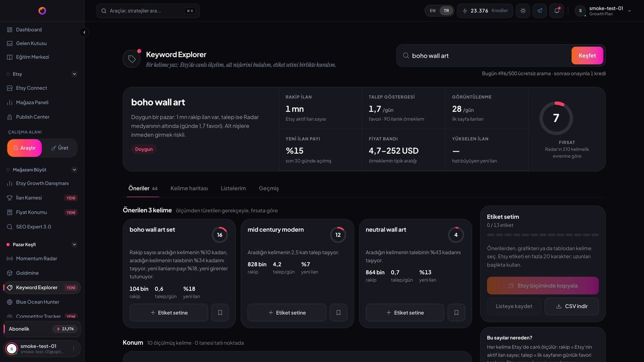Add neutral wall art to Etiket setine
The image size is (644, 362).
point(405,313)
